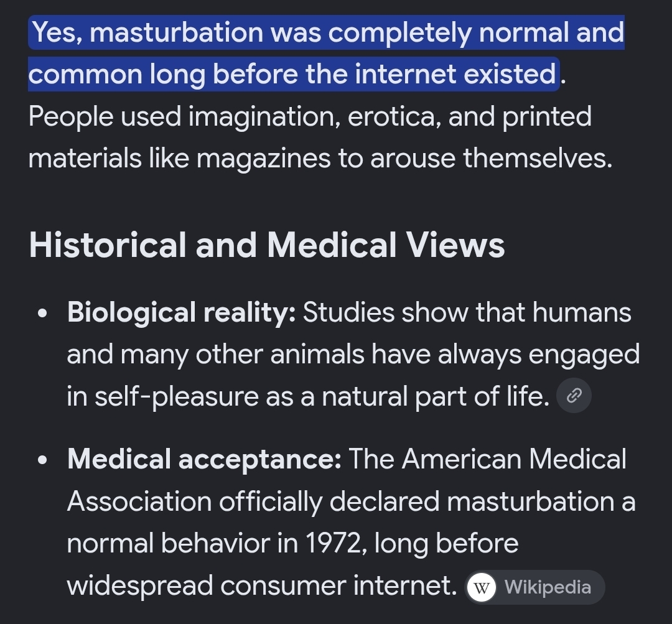
Task: Click the bullet point before 'Medical acceptance'
Action: coord(42,460)
